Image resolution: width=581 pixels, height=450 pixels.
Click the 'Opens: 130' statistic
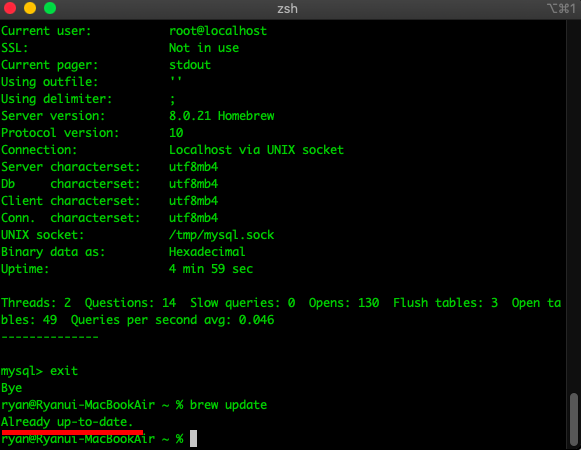(x=344, y=303)
